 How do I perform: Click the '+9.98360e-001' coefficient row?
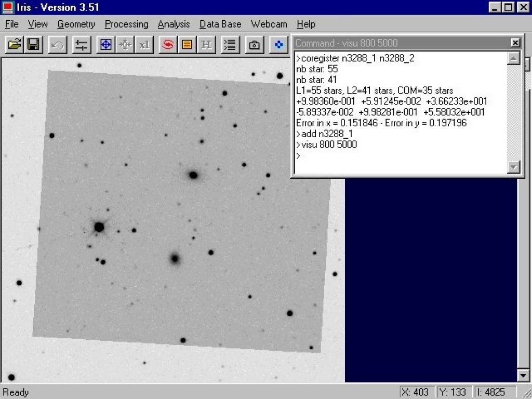click(392, 101)
